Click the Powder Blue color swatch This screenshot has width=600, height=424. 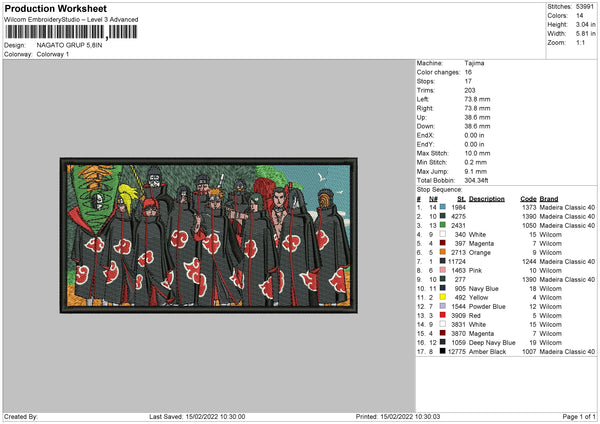(443, 306)
